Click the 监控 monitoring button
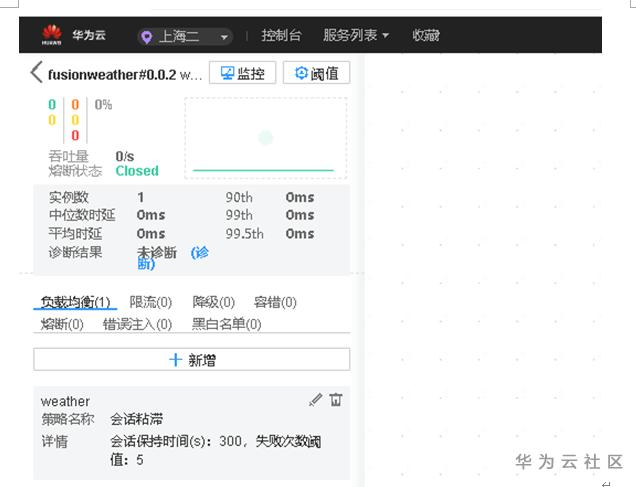The height and width of the screenshot is (487, 636). 243,73
